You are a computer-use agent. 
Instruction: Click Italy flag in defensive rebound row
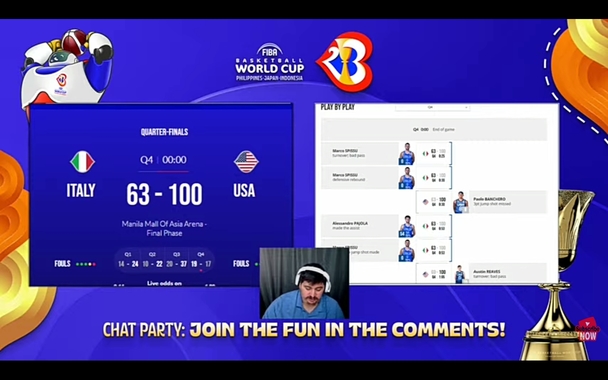click(x=425, y=178)
